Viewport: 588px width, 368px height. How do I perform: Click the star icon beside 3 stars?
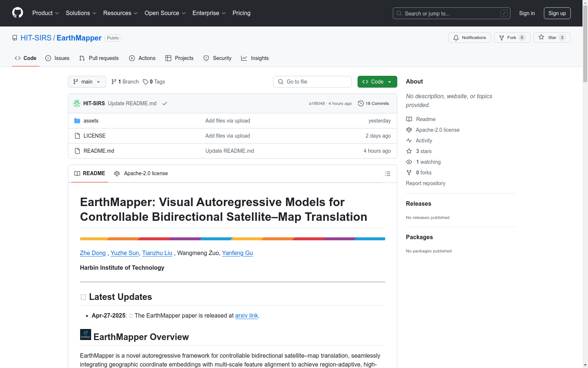tap(409, 151)
